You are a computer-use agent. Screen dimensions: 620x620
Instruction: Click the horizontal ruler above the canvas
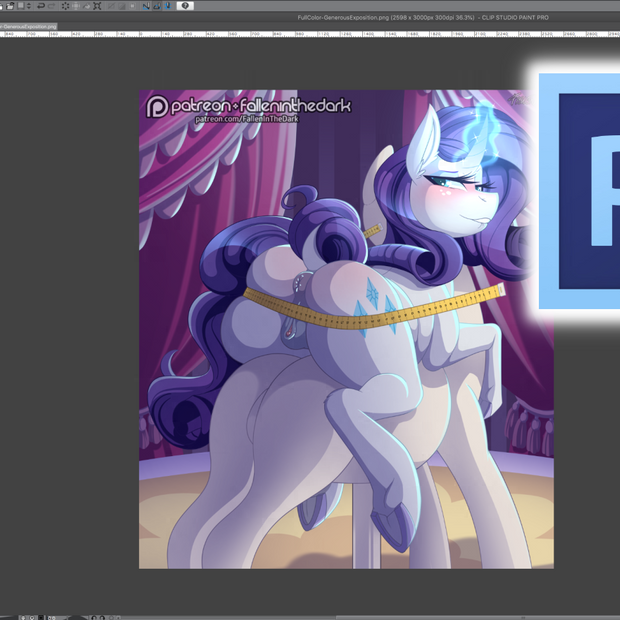(310, 34)
